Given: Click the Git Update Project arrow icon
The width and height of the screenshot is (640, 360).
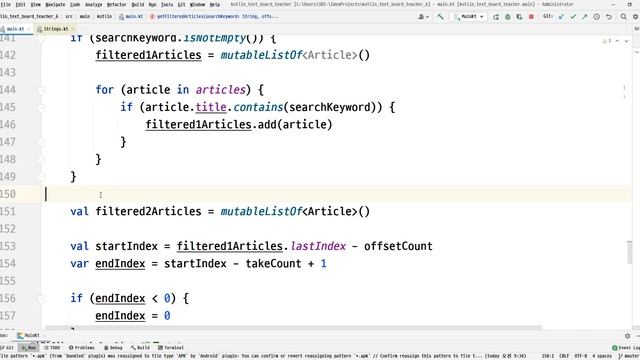Looking at the screenshot, I should 561,17.
